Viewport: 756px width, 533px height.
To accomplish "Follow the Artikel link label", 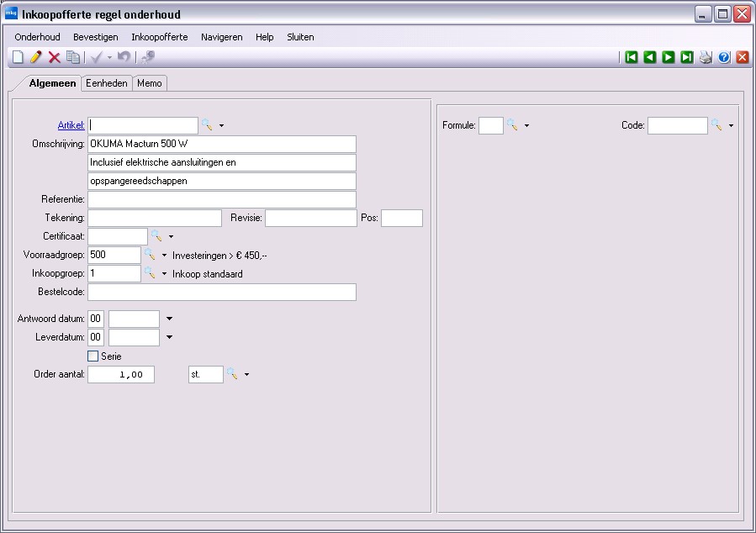I will (71, 125).
